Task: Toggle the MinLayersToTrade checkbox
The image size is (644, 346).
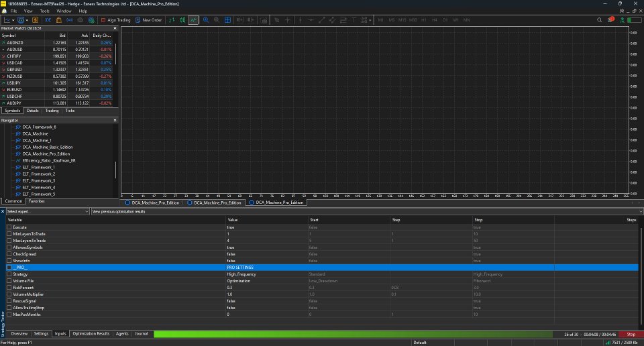Action: (x=9, y=234)
